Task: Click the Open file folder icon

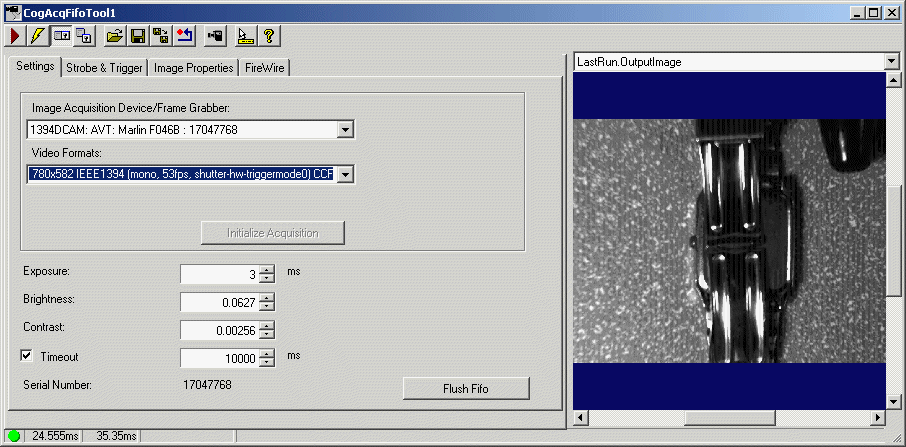Action: coord(115,36)
